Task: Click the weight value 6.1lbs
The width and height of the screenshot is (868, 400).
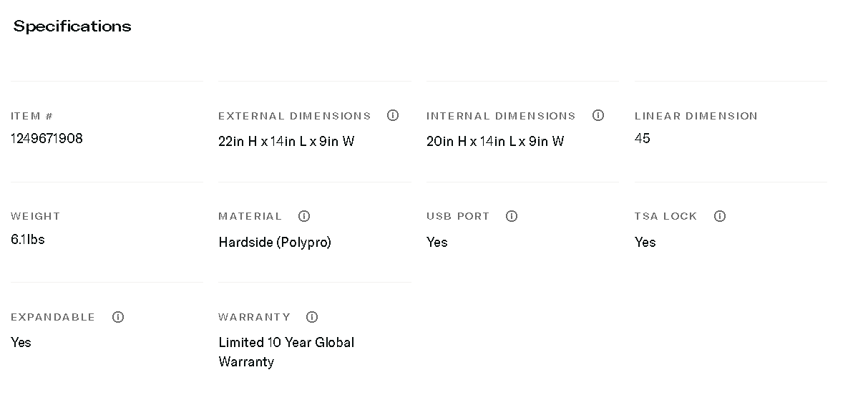Action: pyautogui.click(x=28, y=240)
